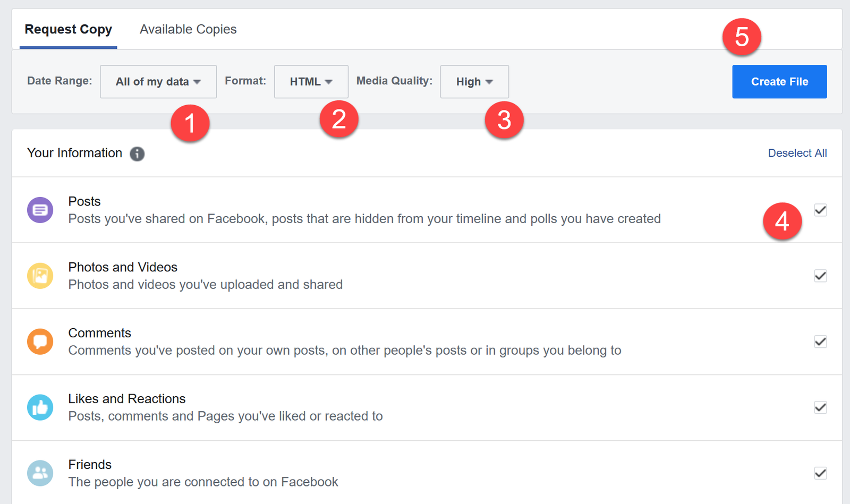850x504 pixels.
Task: Click the Photos and Videos icon
Action: point(40,276)
